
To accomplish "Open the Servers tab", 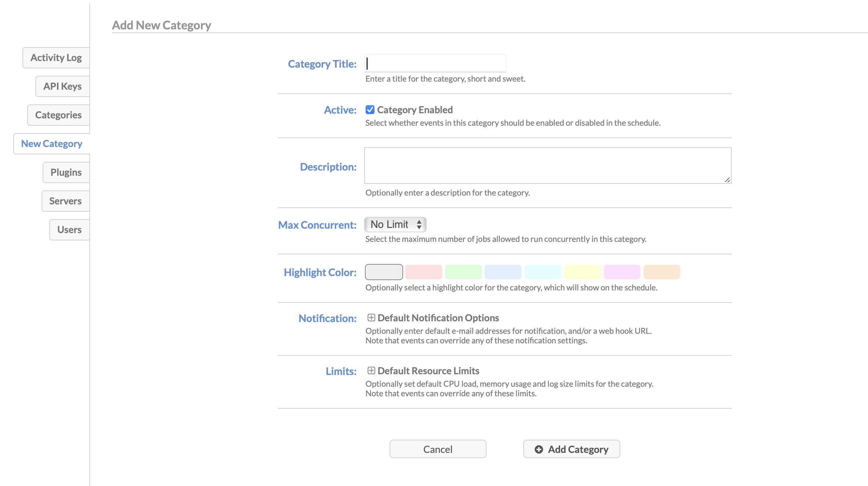I will coord(65,201).
